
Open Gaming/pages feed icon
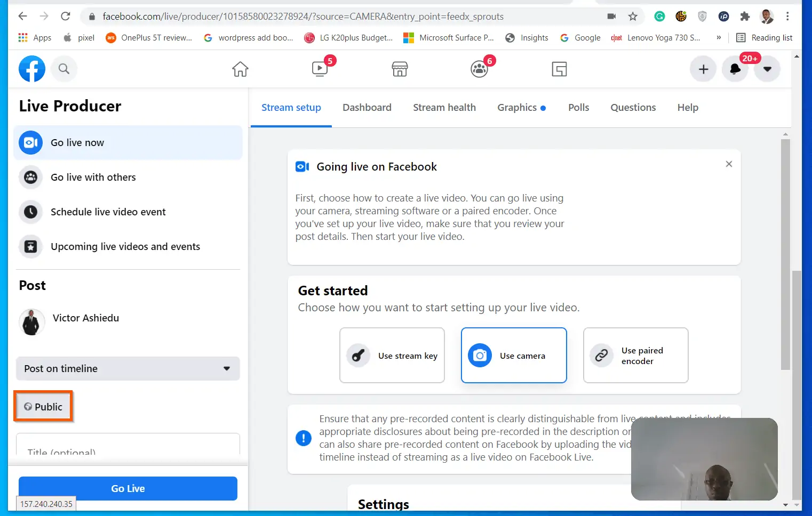coord(559,69)
